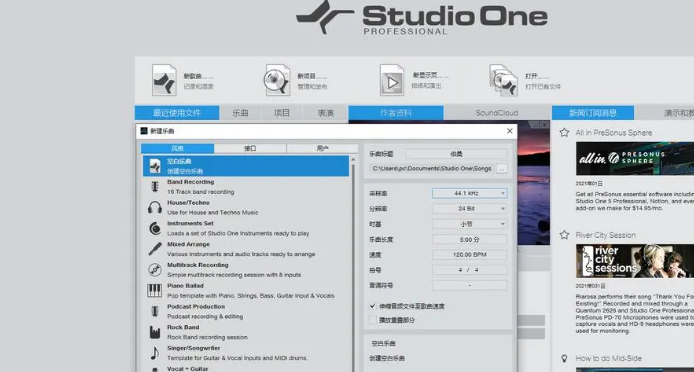Viewport: 694px width, 372px height.
Task: Select 'Simple multitrack recording session with 8 inputs'
Action: point(234,275)
